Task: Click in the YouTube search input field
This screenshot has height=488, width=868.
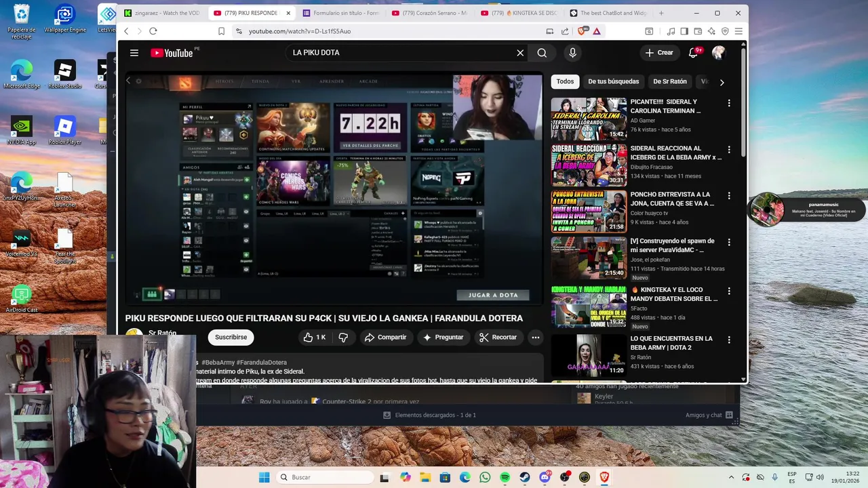Action: (400, 53)
